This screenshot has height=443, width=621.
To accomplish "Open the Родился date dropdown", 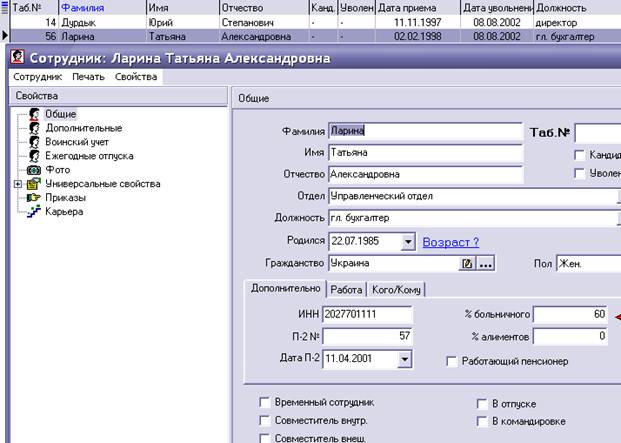I will [x=408, y=241].
